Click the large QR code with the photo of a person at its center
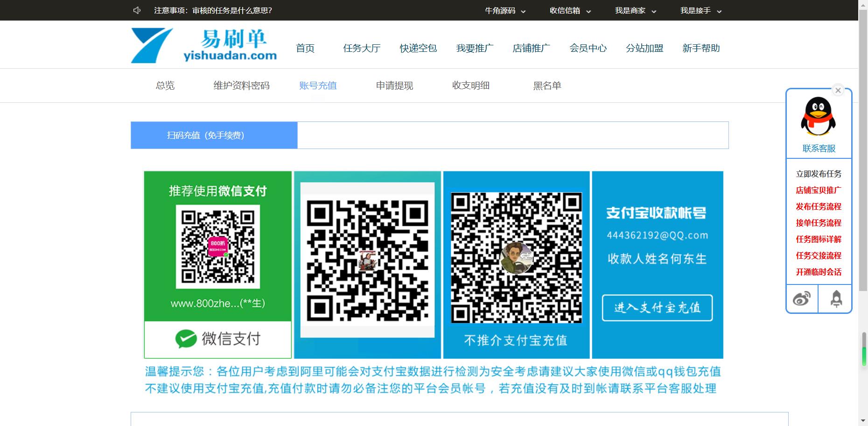Image resolution: width=868 pixels, height=426 pixels. tap(367, 260)
